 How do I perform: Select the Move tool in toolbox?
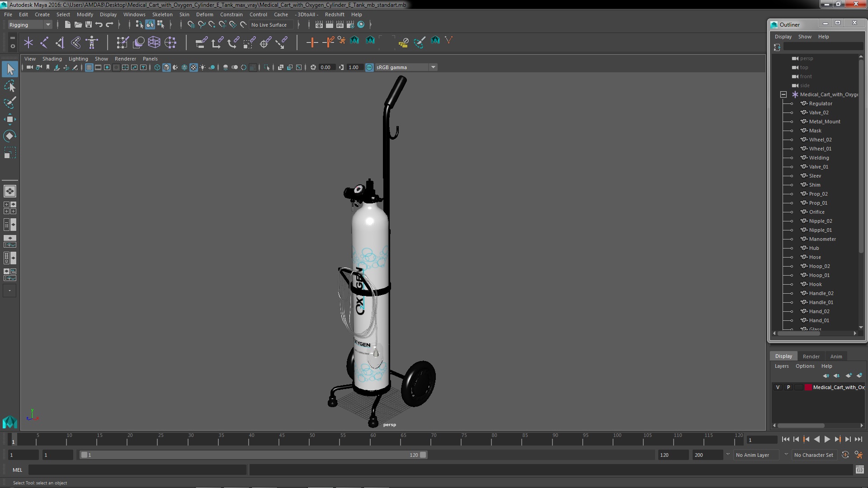point(9,119)
